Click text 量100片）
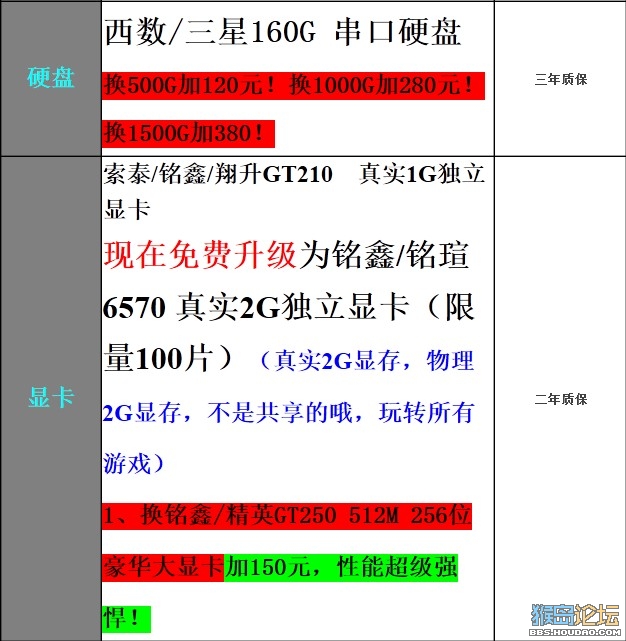 [x=169, y=358]
